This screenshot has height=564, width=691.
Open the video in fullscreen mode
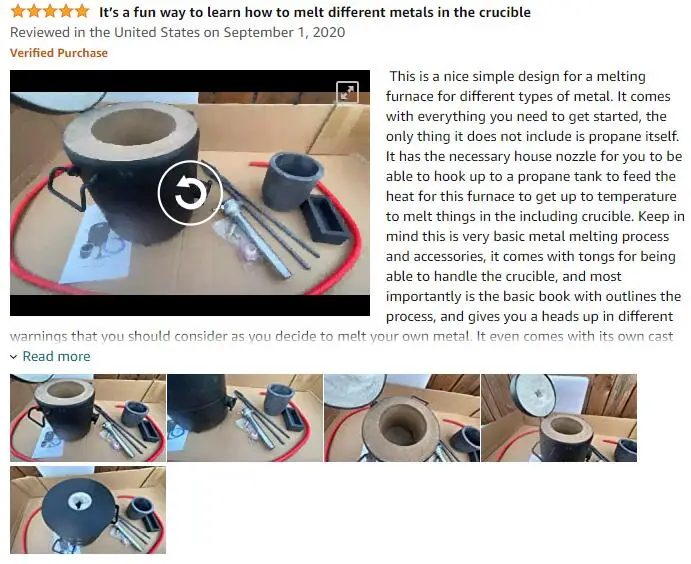click(x=347, y=92)
